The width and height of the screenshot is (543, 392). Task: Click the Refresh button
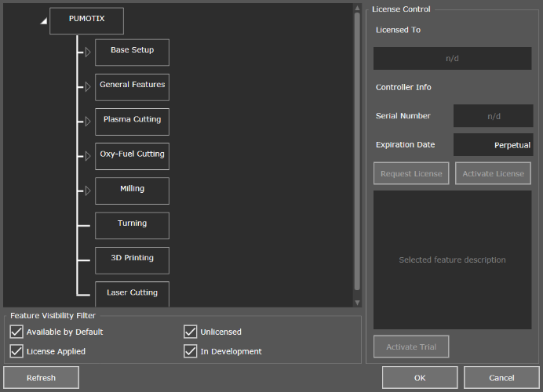41,378
